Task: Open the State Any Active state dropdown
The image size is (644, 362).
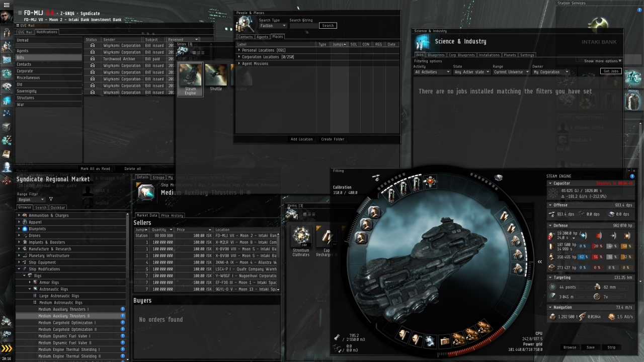Action: 471,72
